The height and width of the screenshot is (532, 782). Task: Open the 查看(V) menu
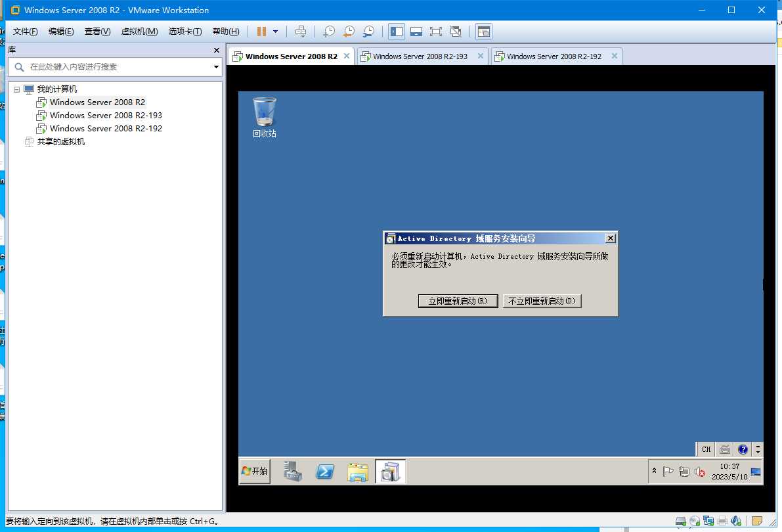tap(97, 32)
